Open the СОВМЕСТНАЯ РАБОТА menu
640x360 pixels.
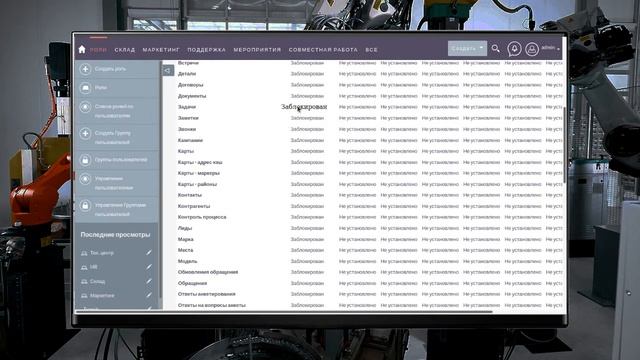(323, 49)
